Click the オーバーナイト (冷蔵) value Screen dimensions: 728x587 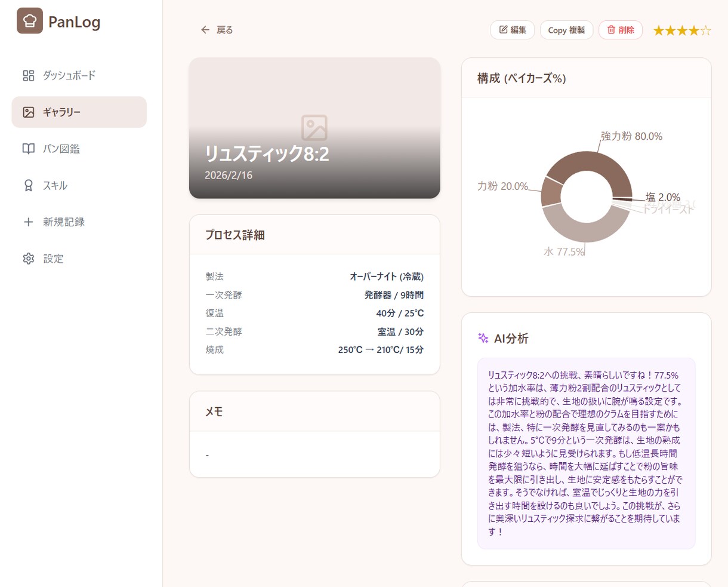[x=387, y=276]
